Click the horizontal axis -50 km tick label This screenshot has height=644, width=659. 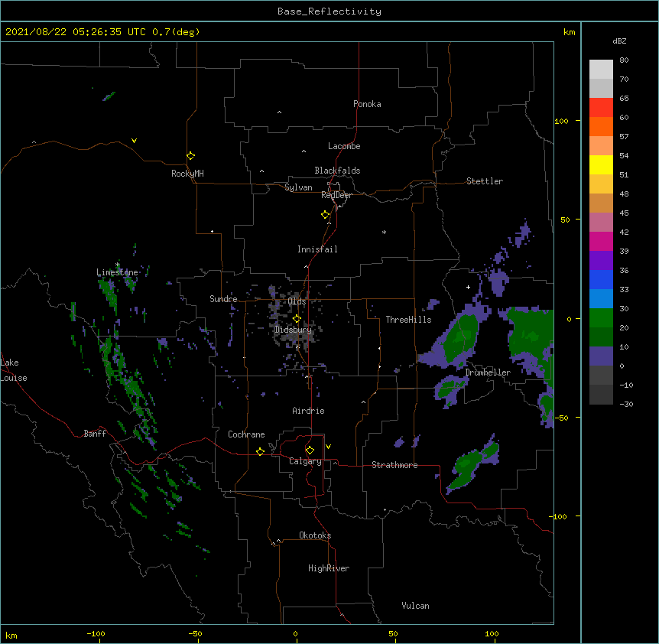[x=195, y=634]
